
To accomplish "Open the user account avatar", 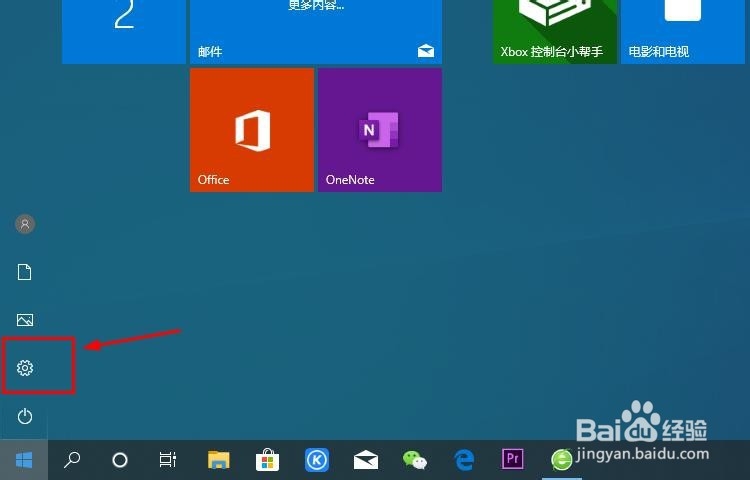I will (25, 224).
